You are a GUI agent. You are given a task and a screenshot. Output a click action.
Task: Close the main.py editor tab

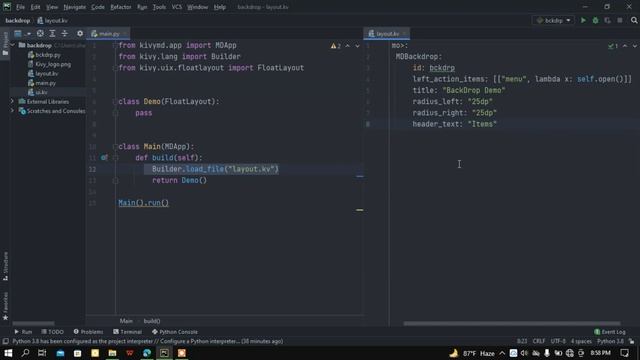click(x=125, y=34)
